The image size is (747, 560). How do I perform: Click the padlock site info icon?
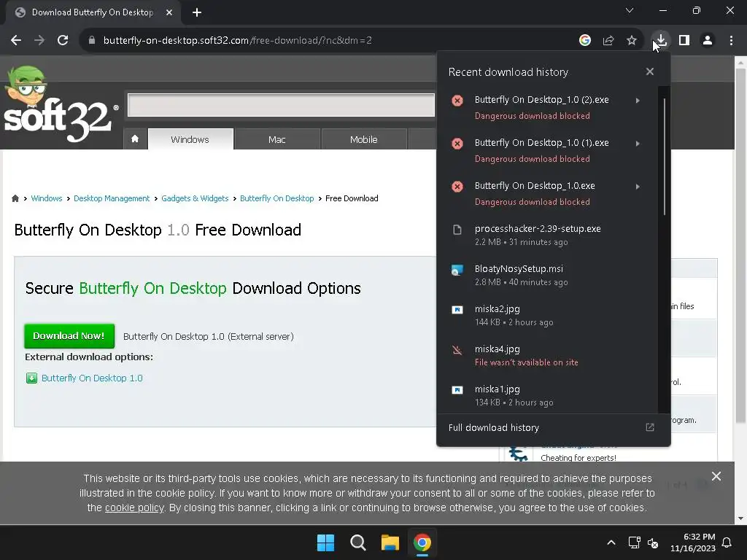(x=92, y=41)
